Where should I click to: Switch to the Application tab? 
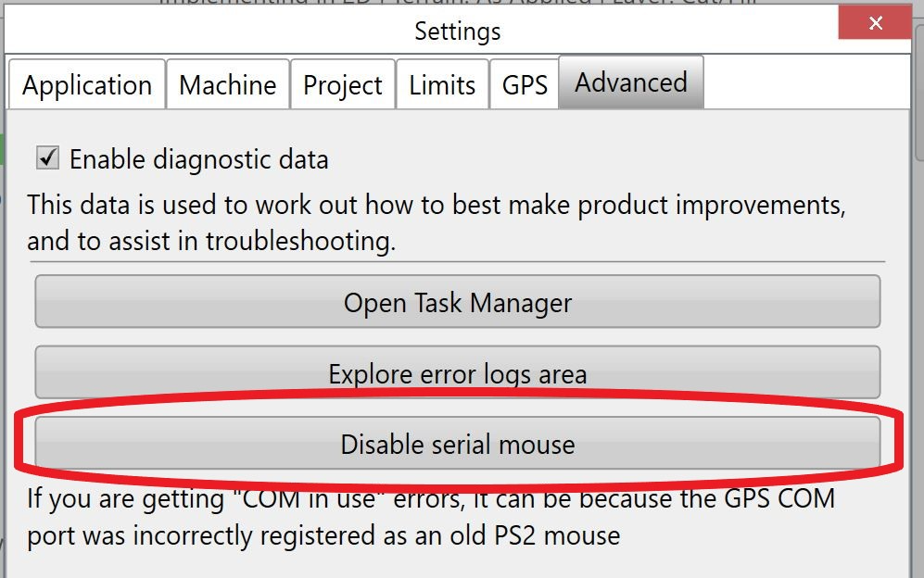pos(87,85)
